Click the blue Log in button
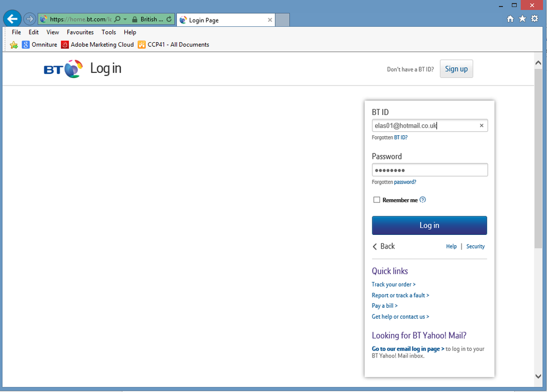The image size is (547, 392). pyautogui.click(x=429, y=226)
